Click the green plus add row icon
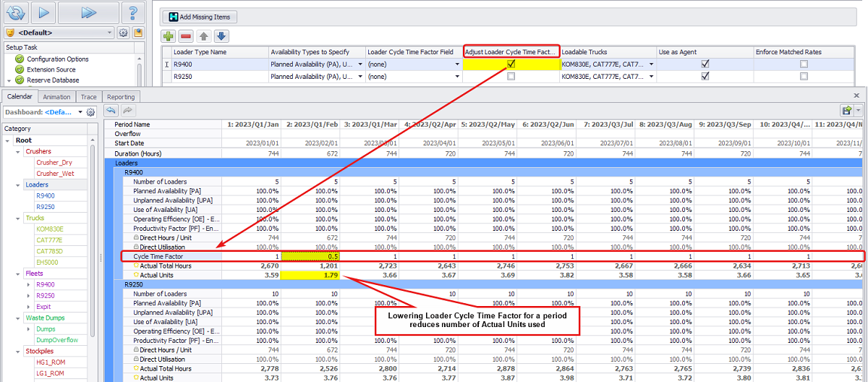868x382 pixels. (168, 35)
